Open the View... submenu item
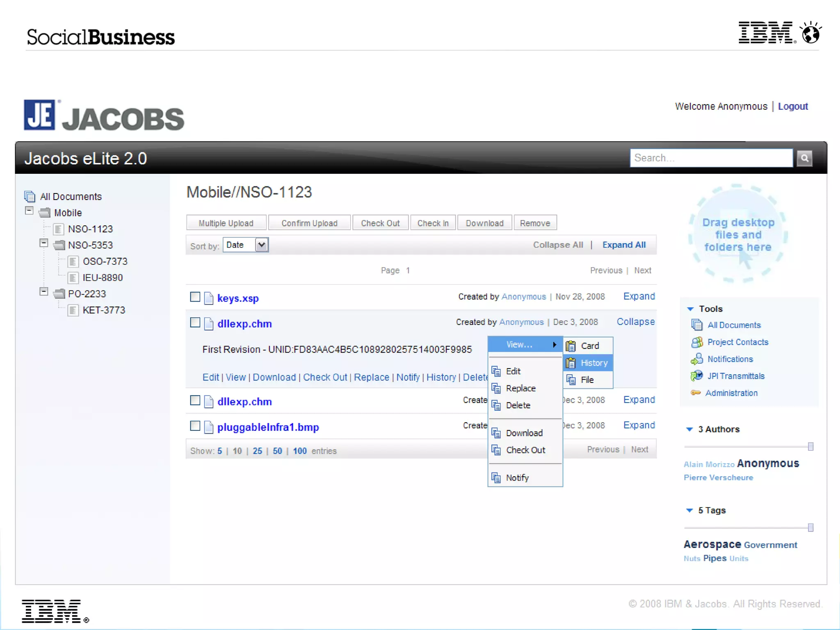This screenshot has width=840, height=630. click(525, 345)
